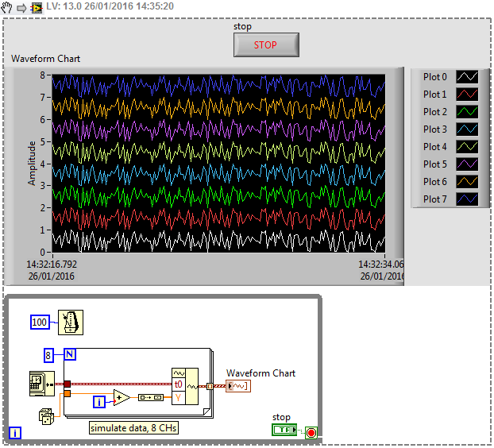Open Plot 7 blue line swatch

(467, 199)
